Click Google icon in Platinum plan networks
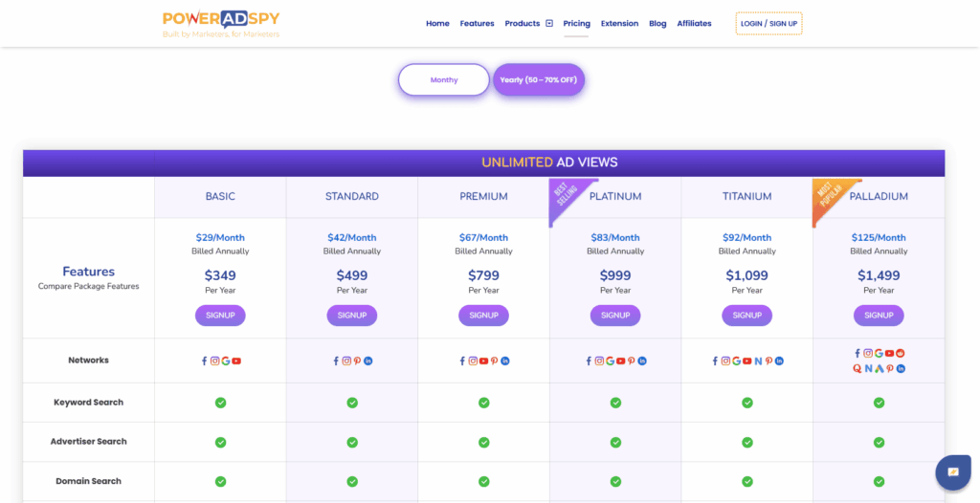 click(610, 361)
